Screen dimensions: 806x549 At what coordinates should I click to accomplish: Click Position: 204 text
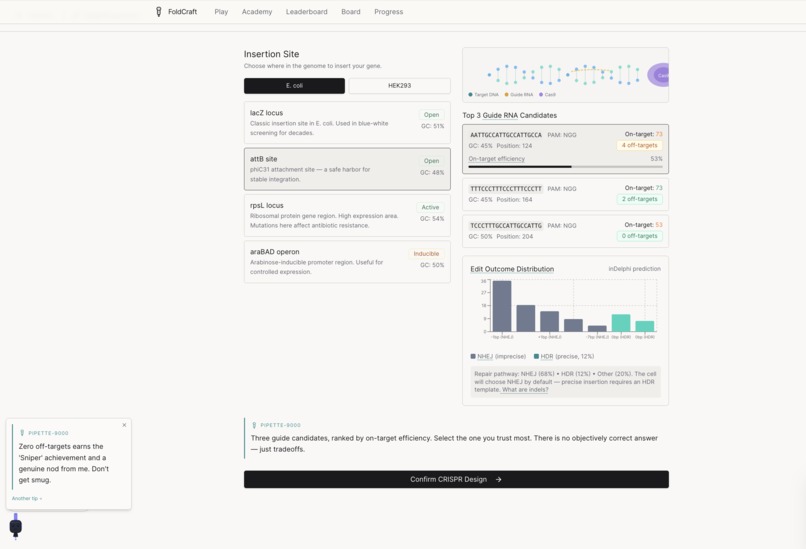[515, 236]
